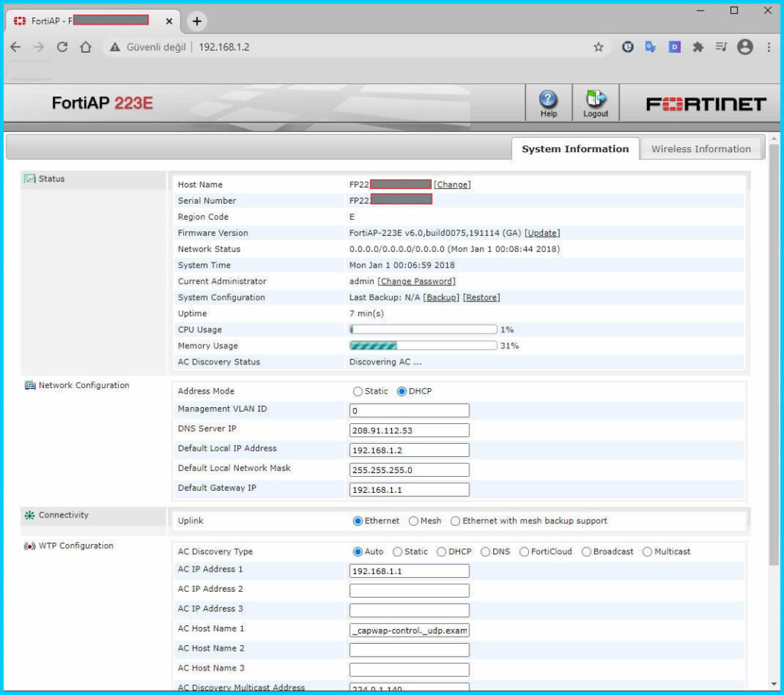
Task: Click the DNS Server IP field
Action: pos(409,430)
